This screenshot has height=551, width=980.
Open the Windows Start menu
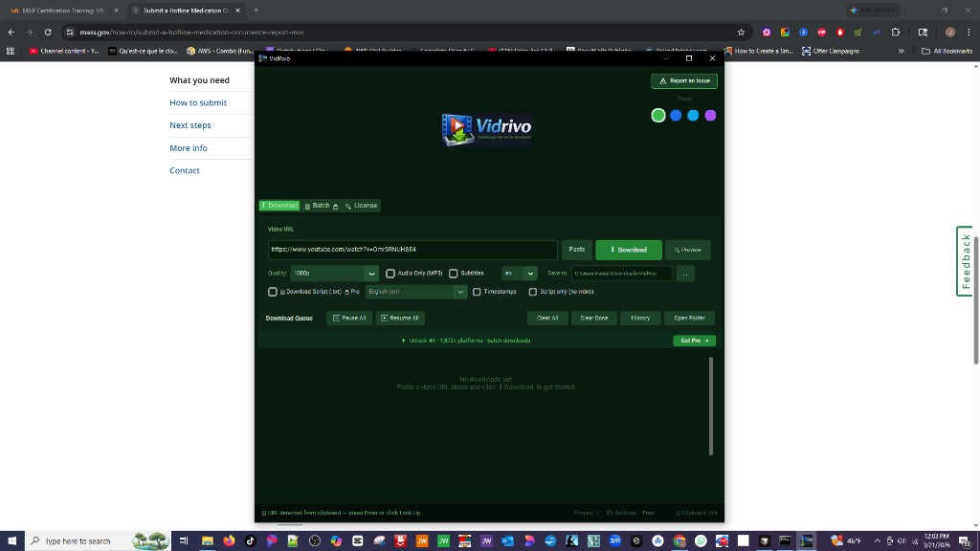coord(11,541)
